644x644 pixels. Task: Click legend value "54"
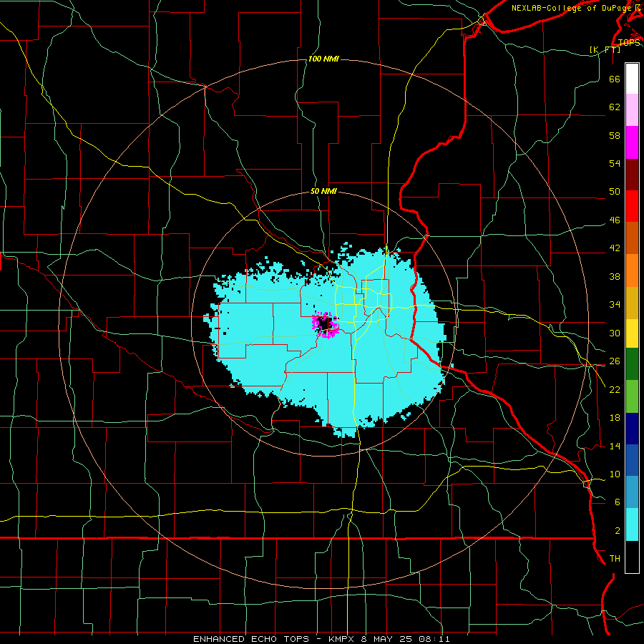(x=615, y=163)
